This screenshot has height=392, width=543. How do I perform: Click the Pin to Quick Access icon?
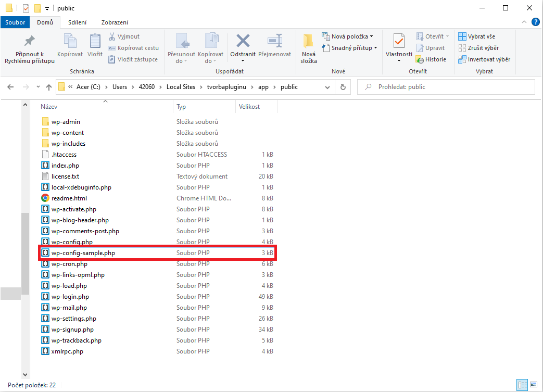(30, 41)
